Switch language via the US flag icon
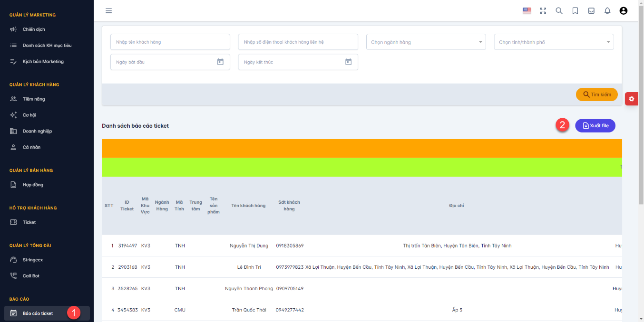Image resolution: width=644 pixels, height=322 pixels. pos(527,10)
